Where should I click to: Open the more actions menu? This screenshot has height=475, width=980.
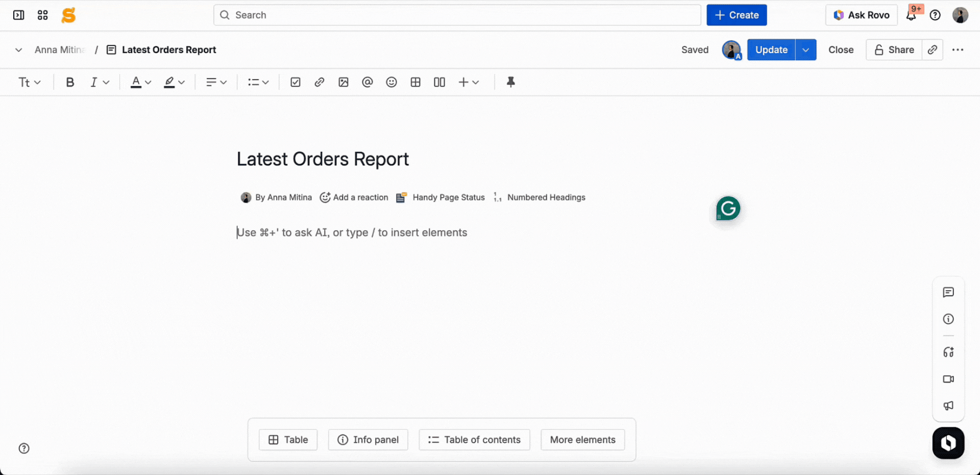coord(958,50)
